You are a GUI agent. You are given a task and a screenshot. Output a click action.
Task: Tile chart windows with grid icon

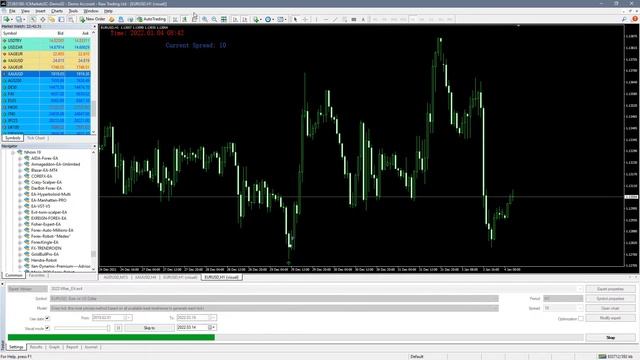[x=224, y=19]
